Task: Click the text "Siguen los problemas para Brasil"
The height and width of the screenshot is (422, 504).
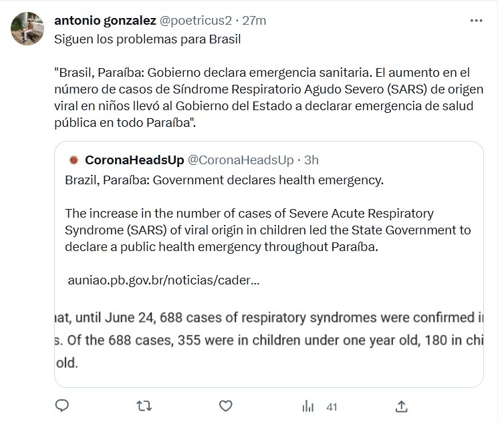Action: [147, 39]
